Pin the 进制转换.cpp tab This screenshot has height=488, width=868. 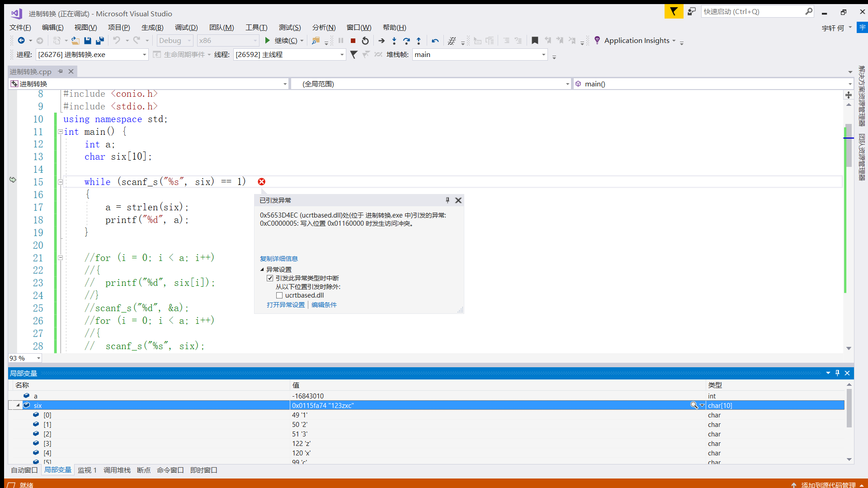tap(60, 71)
